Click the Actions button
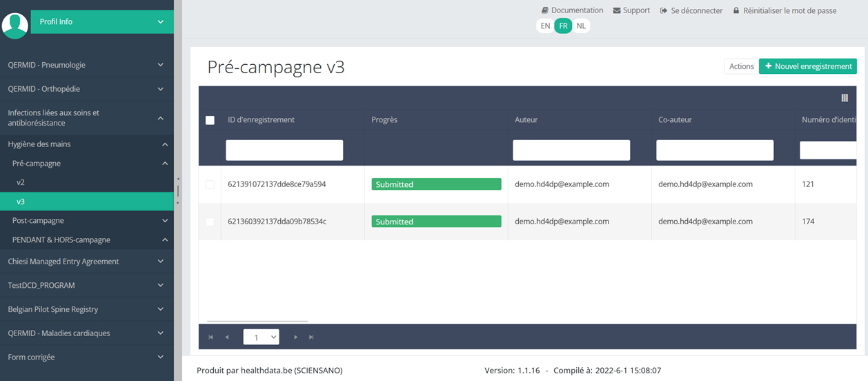The image size is (868, 381). (741, 66)
